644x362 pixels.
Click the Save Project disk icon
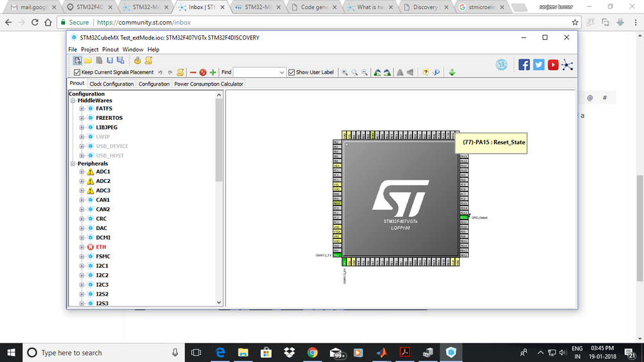(110, 61)
